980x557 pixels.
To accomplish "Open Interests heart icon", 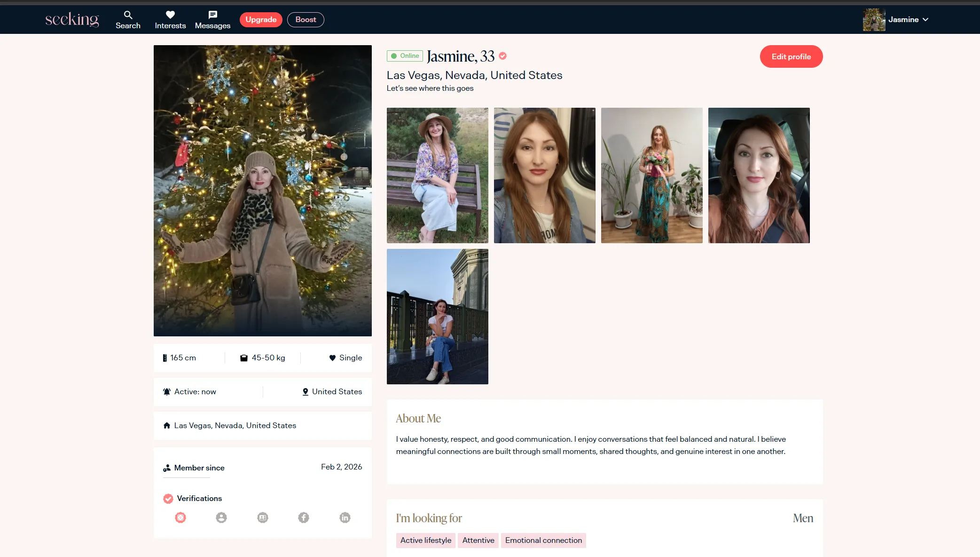I will (x=170, y=15).
